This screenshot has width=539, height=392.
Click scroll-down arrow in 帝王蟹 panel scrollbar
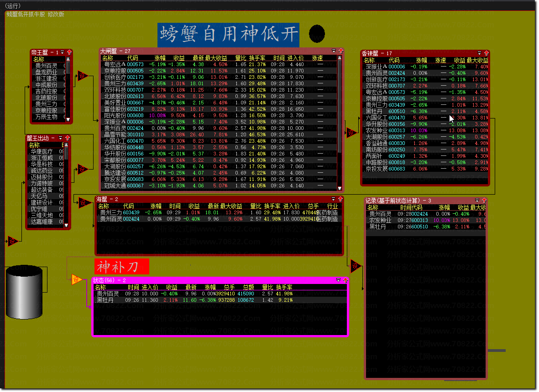[x=68, y=119]
